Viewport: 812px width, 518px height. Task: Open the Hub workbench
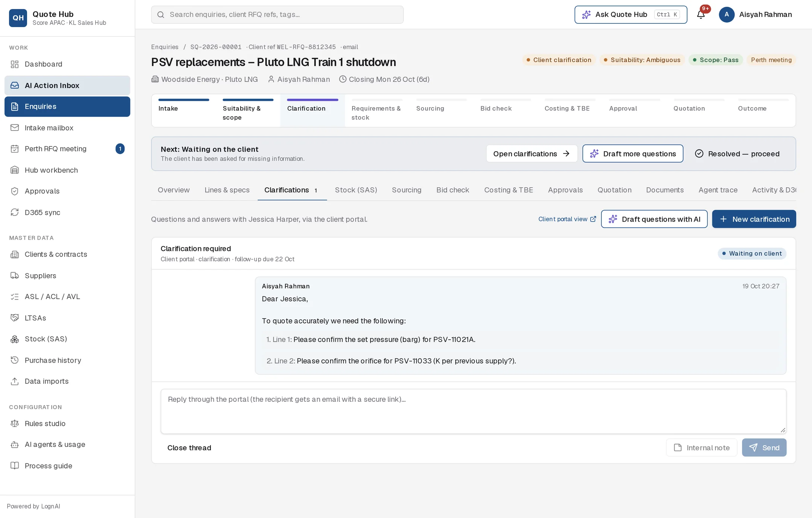coord(67,170)
